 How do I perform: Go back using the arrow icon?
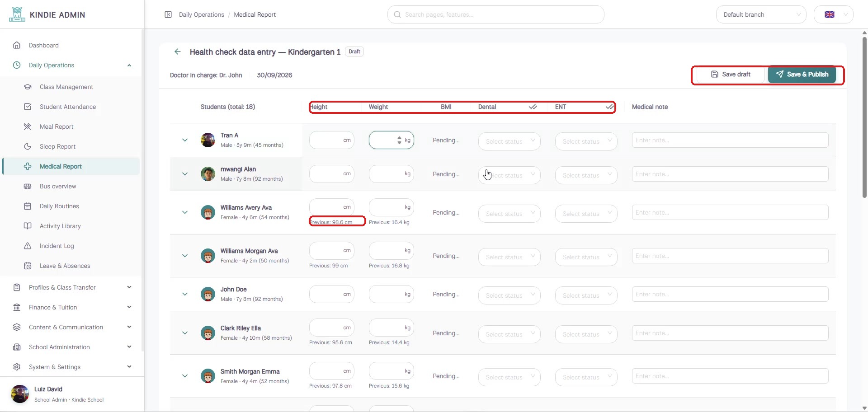click(x=178, y=51)
